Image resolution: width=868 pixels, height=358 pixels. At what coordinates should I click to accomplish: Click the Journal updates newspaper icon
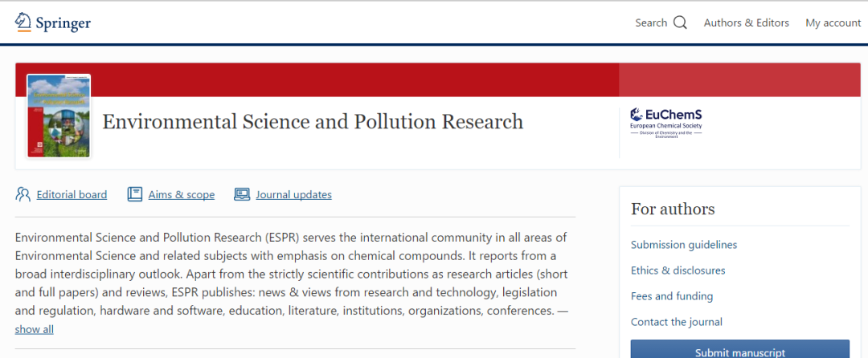[242, 194]
